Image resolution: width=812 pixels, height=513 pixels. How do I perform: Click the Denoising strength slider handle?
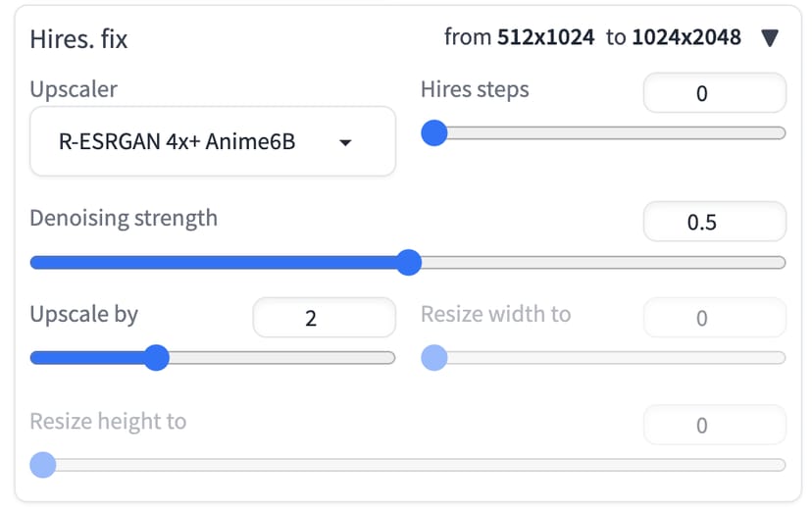(409, 262)
